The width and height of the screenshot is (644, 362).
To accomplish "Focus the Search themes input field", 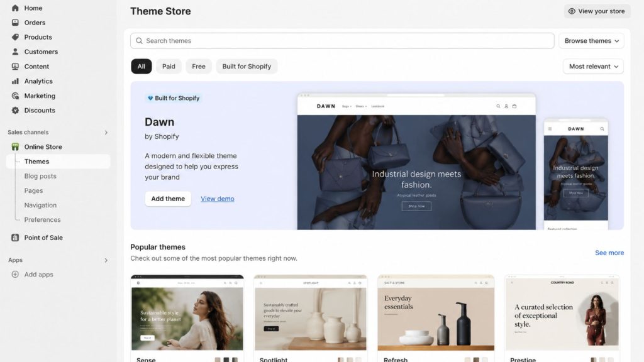I will pyautogui.click(x=342, y=41).
